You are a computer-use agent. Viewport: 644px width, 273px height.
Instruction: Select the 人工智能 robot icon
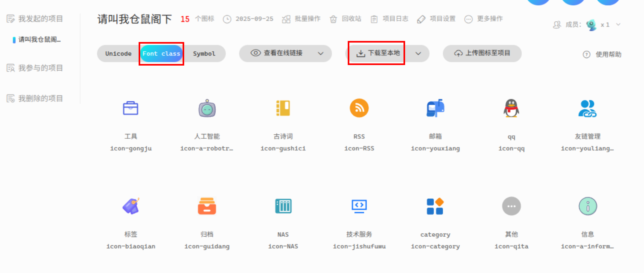[207, 108]
